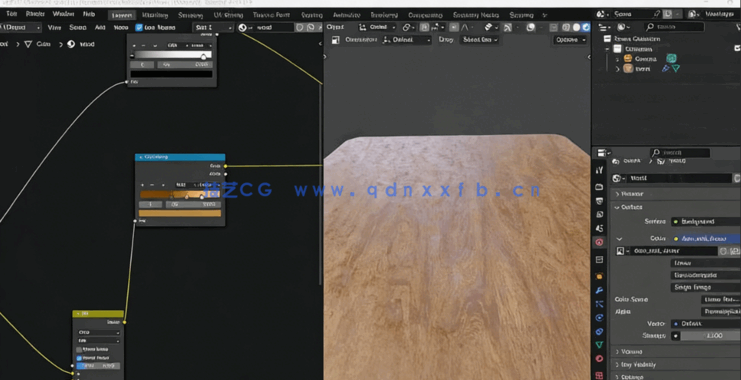
Task: Open the Tool properties tab
Action: tap(599, 170)
